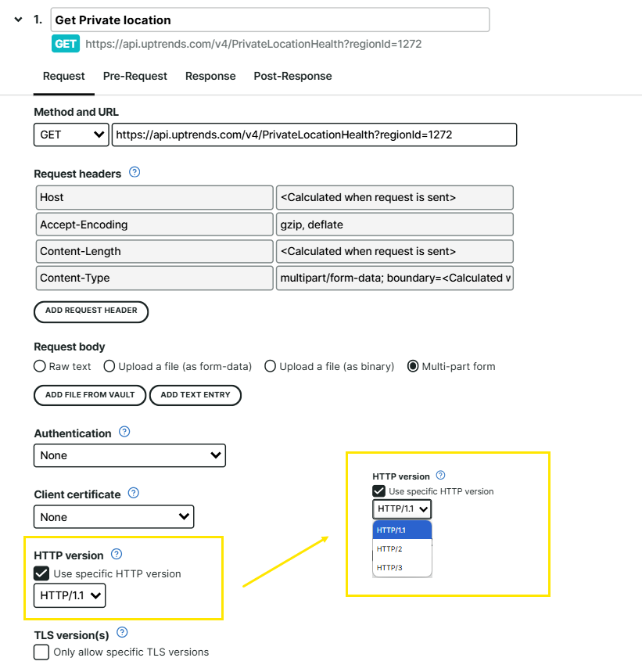Open the HTTP/1.1 version dropdown
The height and width of the screenshot is (672, 642).
70,596
